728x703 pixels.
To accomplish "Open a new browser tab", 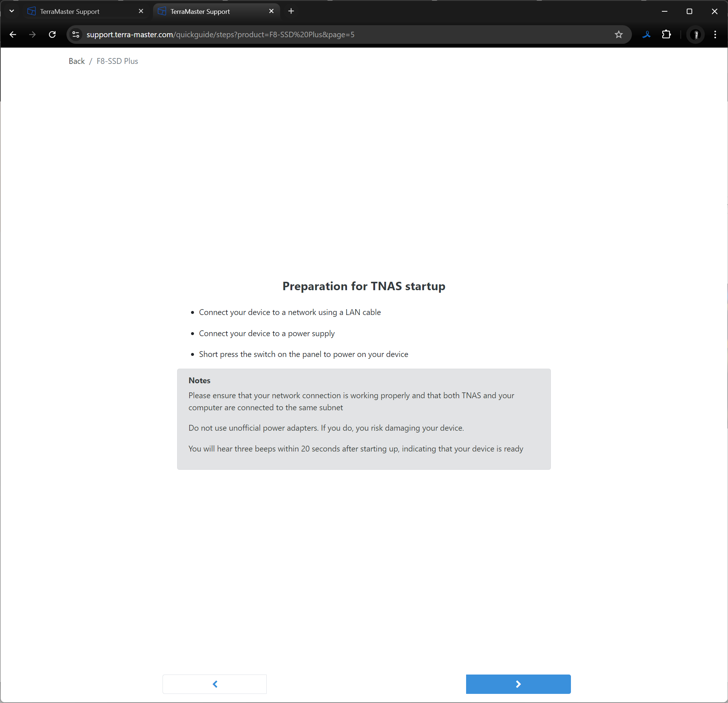I will tap(291, 11).
